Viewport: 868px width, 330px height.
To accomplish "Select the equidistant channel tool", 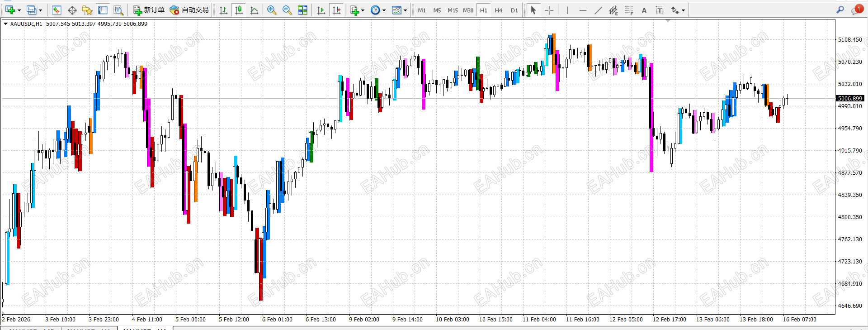I will [x=613, y=10].
